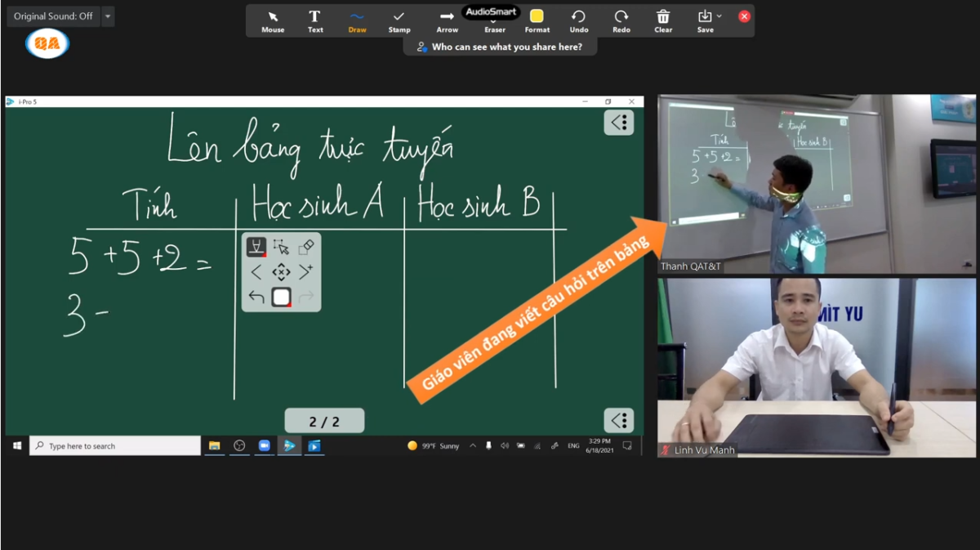Click the page indicator 2 / 2

tap(324, 422)
